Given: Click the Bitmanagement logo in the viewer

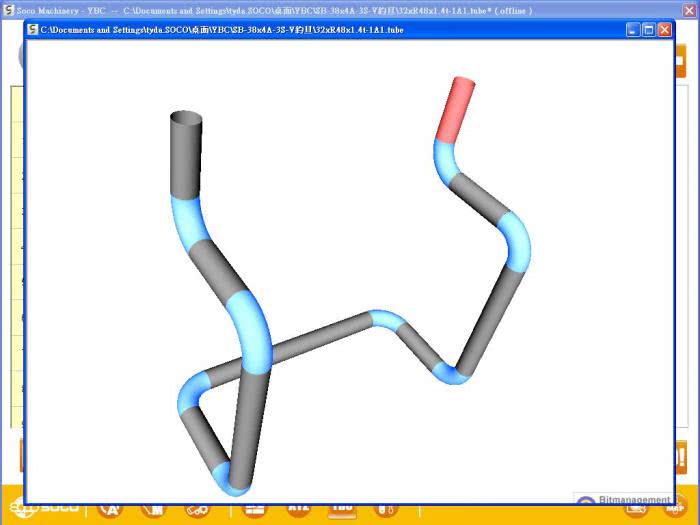Looking at the screenshot, I should coord(623,500).
